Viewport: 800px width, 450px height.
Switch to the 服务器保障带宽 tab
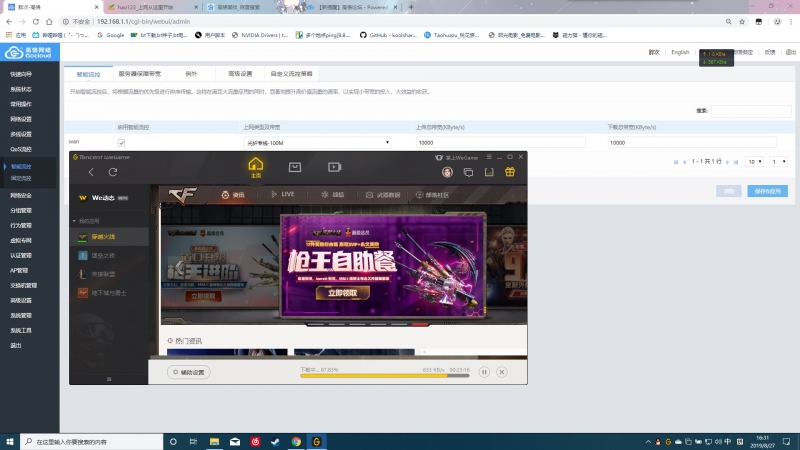[x=140, y=74]
